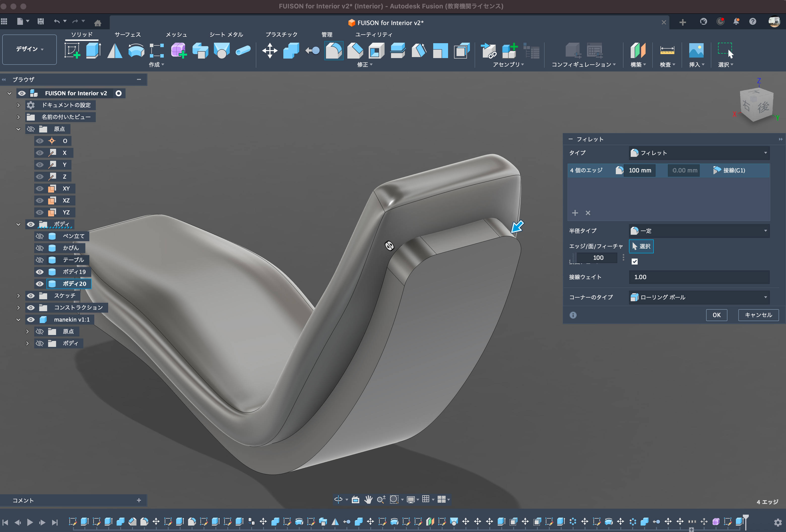Click the 100 mm radius field
The image size is (786, 532).
[x=640, y=170]
